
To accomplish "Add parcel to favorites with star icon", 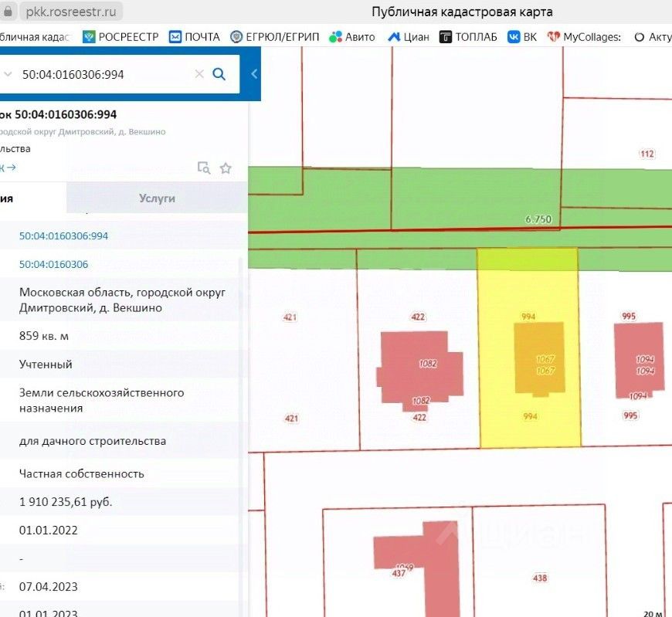I will click(226, 168).
